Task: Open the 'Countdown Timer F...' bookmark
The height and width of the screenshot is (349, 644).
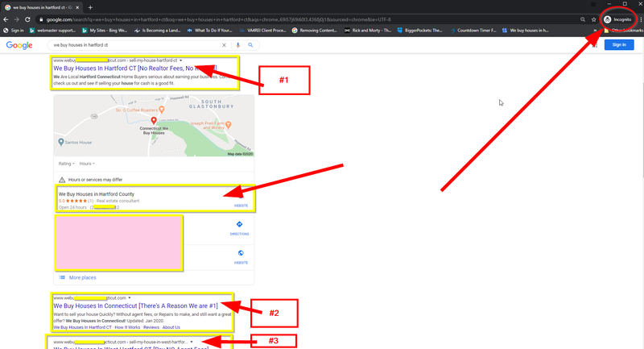Action: (x=473, y=31)
